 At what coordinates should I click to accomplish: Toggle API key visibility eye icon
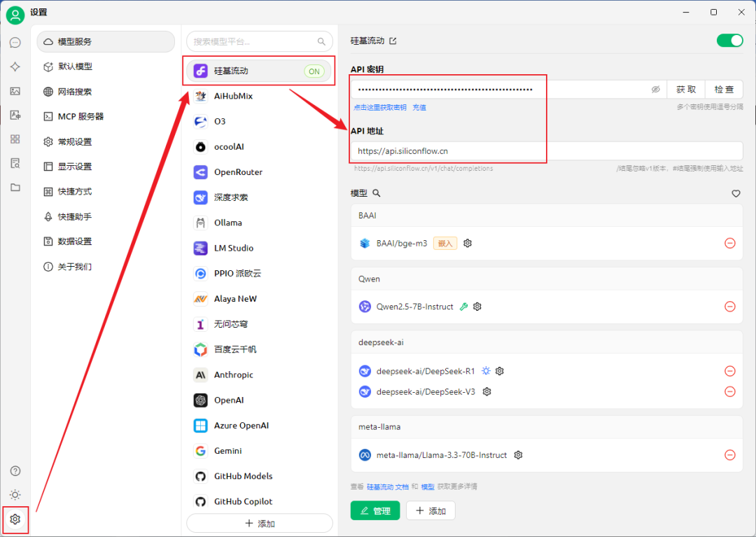[x=656, y=90]
